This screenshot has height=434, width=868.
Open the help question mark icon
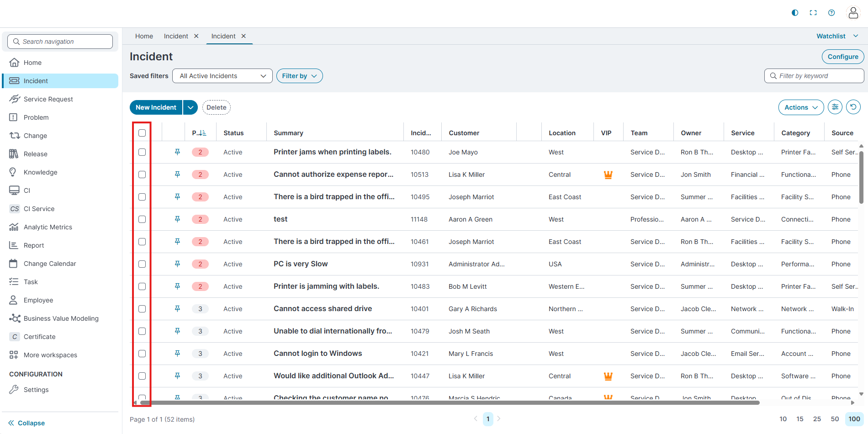831,13
